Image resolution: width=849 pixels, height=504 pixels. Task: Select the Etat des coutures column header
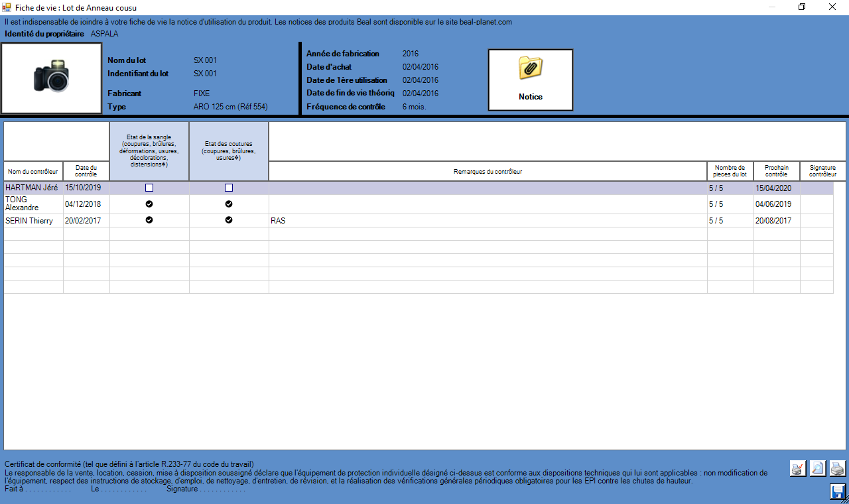pos(229,151)
